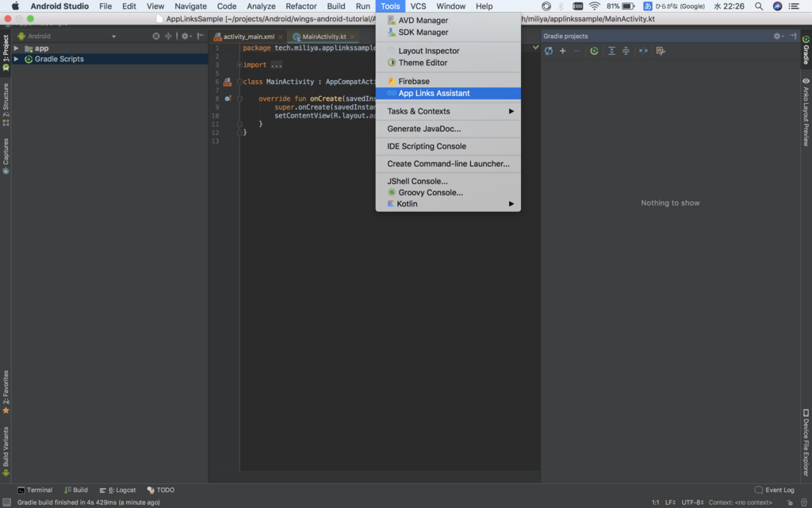This screenshot has height=508, width=812.
Task: Fold the onCreate function
Action: [239, 98]
